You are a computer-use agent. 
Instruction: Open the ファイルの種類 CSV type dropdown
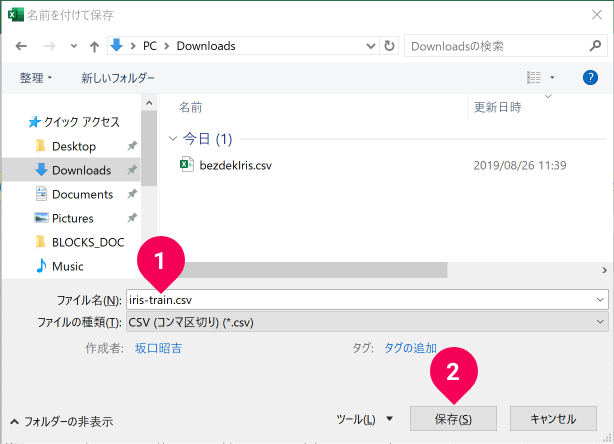click(x=367, y=322)
